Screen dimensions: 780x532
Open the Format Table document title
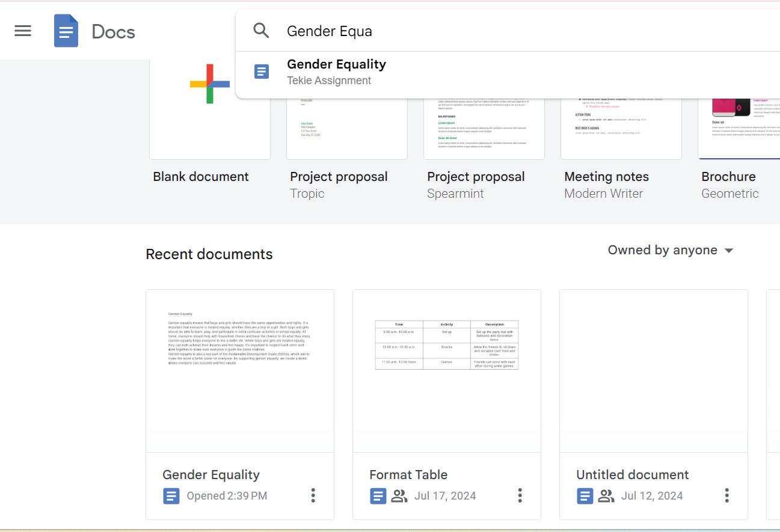tap(408, 474)
